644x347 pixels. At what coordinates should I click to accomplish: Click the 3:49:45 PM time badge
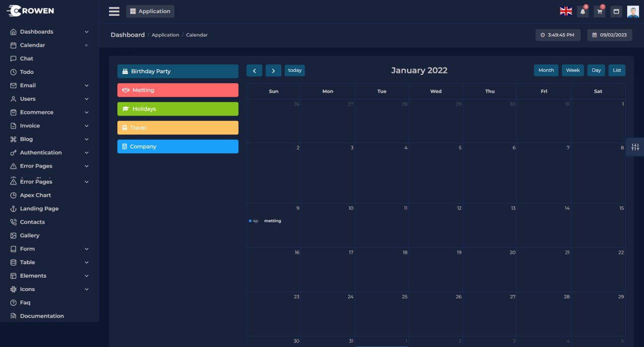tap(558, 35)
